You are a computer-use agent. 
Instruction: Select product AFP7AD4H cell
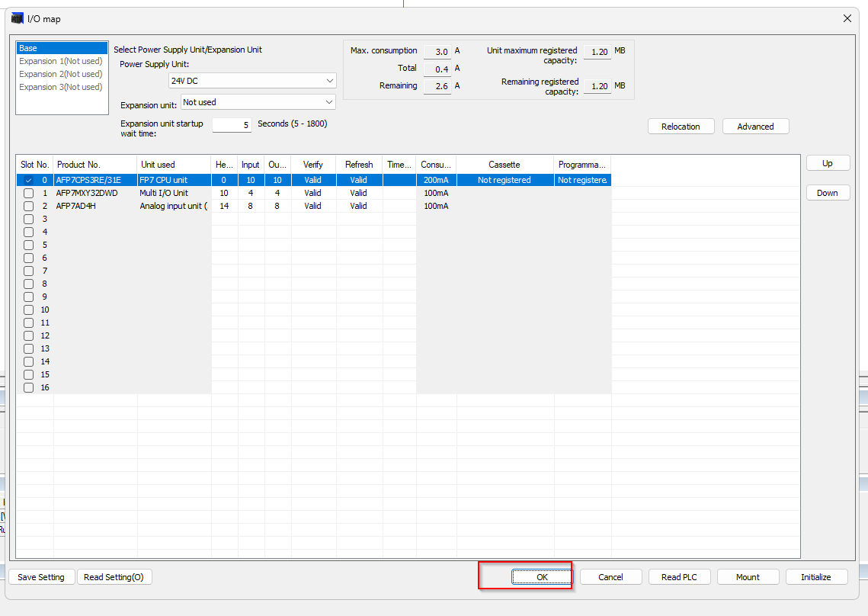[95, 206]
